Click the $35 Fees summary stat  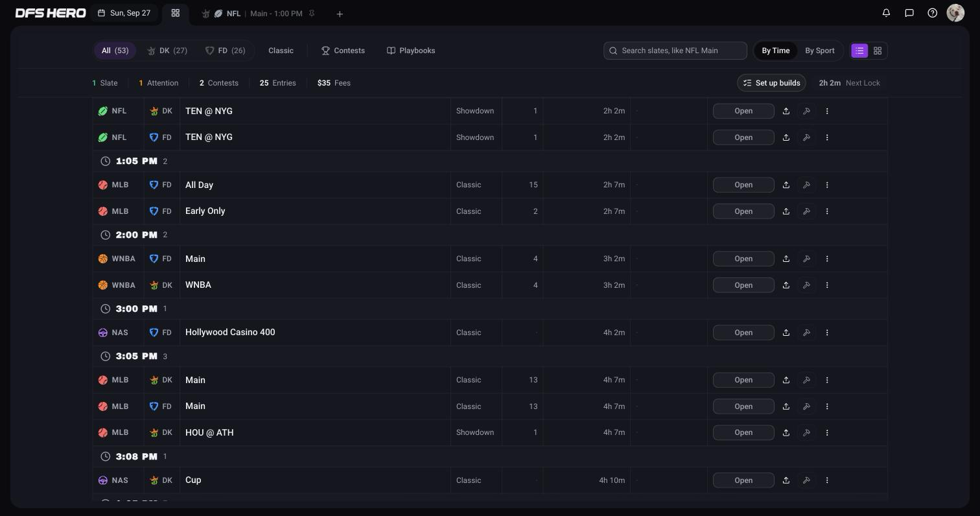click(x=334, y=83)
